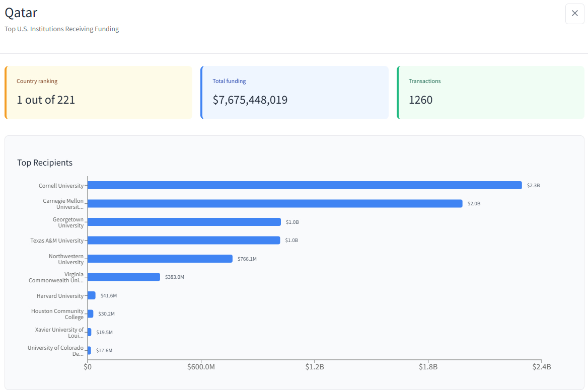This screenshot has height=392, width=588.
Task: Click the $2.3B value label
Action: [533, 186]
